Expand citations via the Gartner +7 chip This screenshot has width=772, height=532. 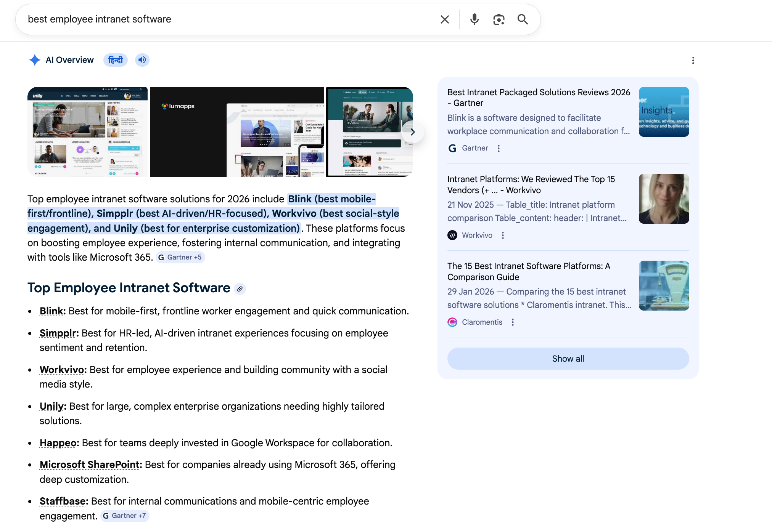124,516
